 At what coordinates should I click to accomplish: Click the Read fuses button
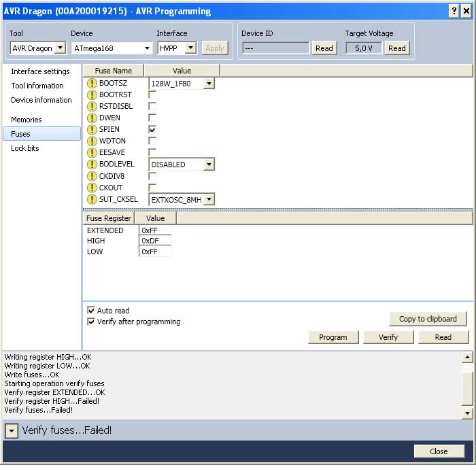pos(443,337)
